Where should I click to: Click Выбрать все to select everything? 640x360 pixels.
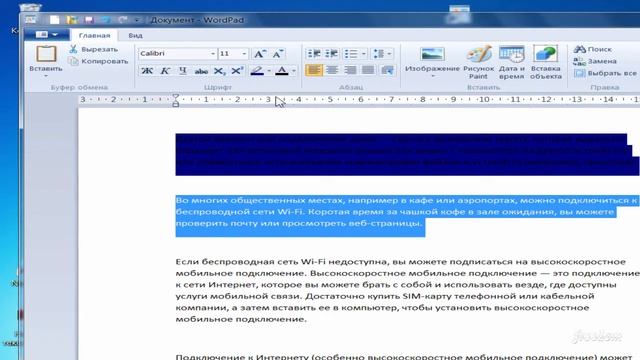coord(605,73)
